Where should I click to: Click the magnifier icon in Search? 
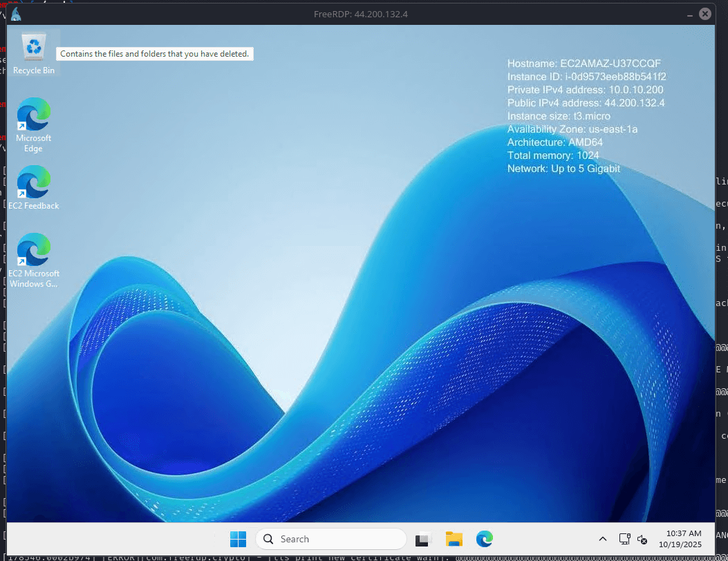pos(268,539)
